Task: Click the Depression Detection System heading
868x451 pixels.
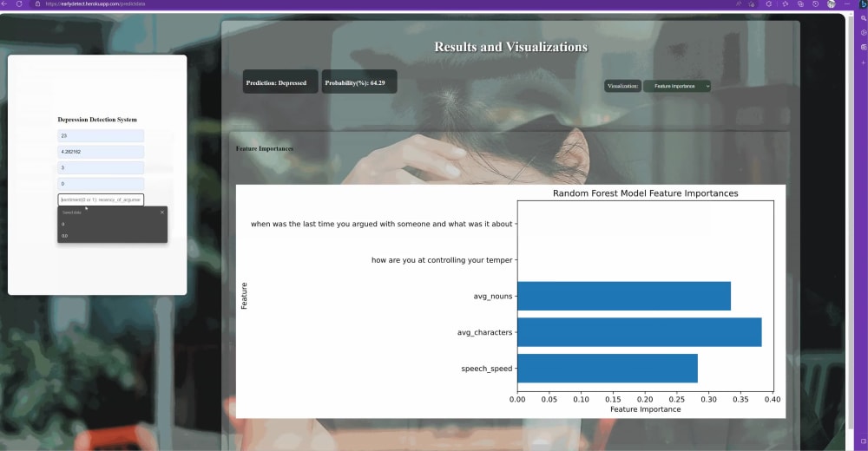Action: click(x=97, y=120)
